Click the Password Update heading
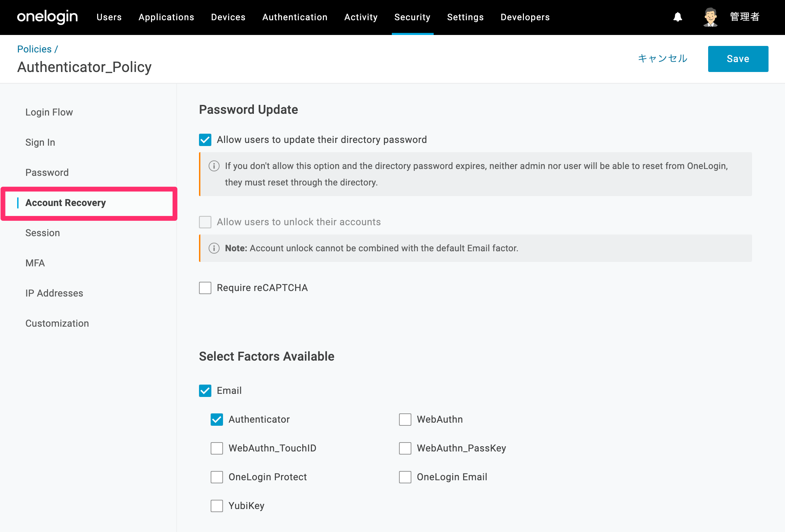This screenshot has width=785, height=532. tap(248, 110)
